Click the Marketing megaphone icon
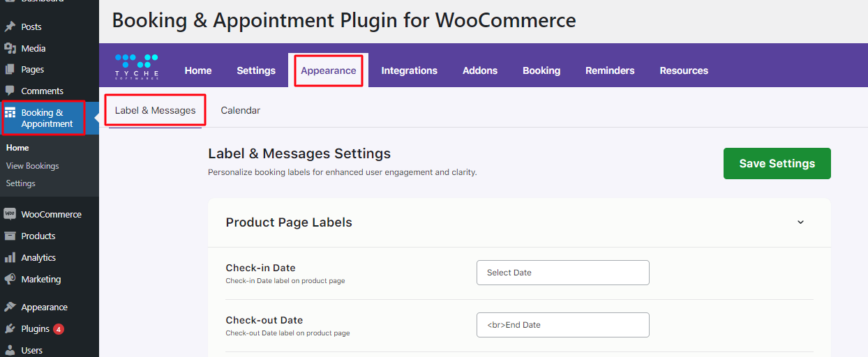The width and height of the screenshot is (868, 357). coord(10,279)
